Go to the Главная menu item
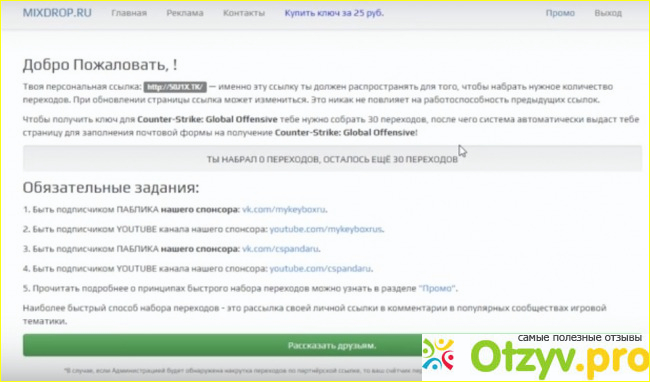Image resolution: width=650 pixels, height=382 pixels. tap(129, 13)
